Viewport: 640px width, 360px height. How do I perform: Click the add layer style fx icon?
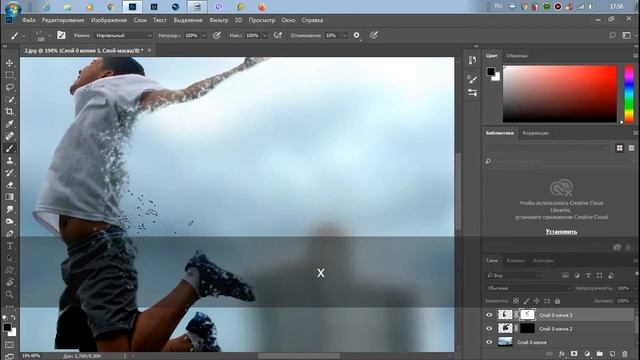point(562,354)
